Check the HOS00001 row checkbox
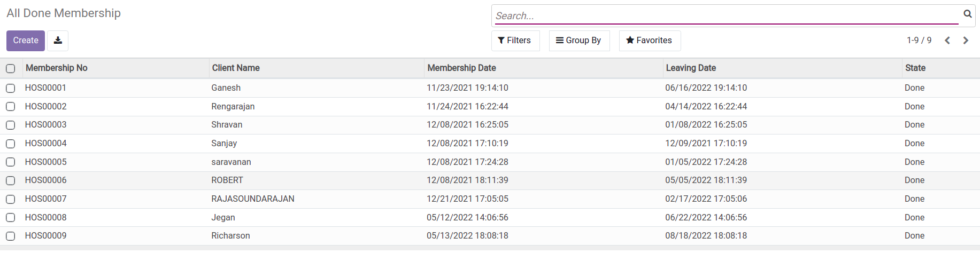This screenshot has height=261, width=980. (10, 88)
